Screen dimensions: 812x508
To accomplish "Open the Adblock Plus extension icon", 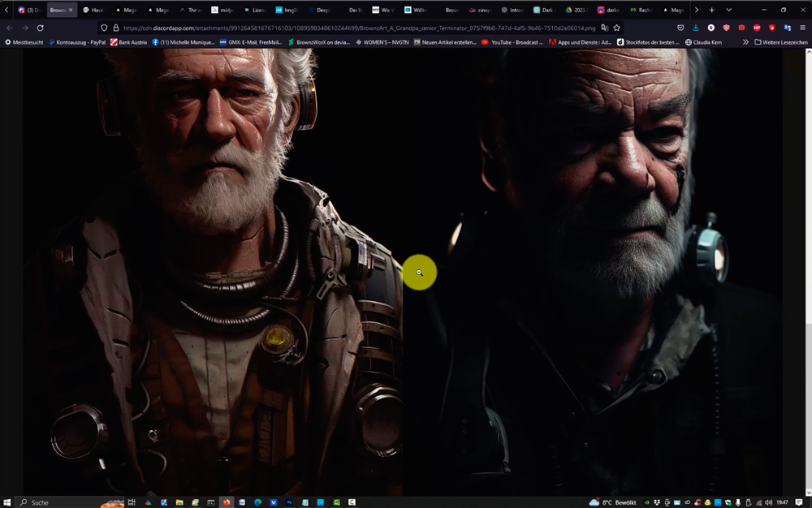I will tap(757, 28).
